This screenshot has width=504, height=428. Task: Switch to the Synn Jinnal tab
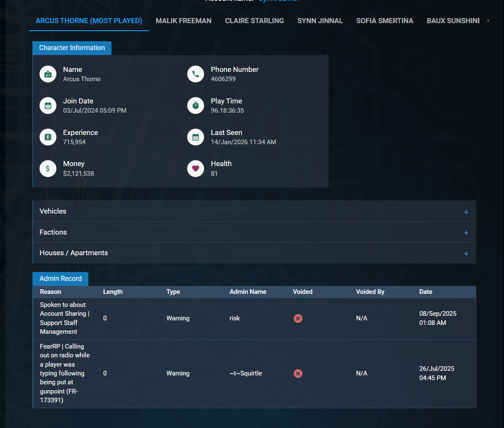(x=320, y=21)
